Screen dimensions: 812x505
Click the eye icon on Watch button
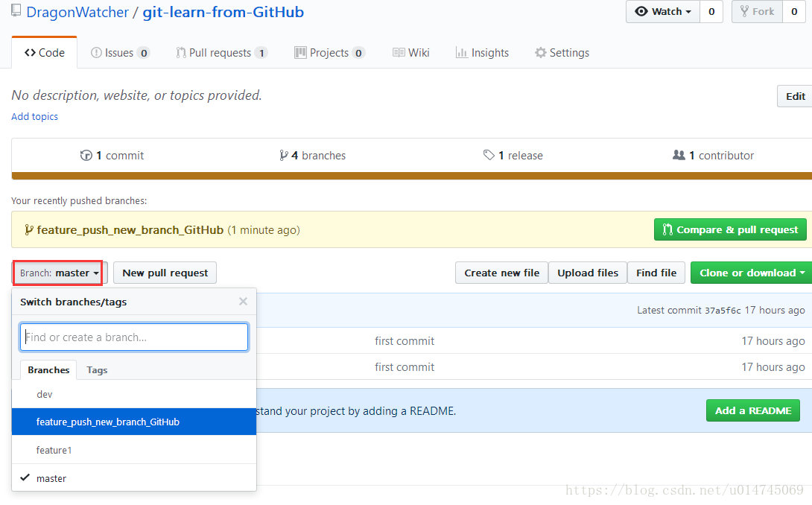[x=641, y=11]
